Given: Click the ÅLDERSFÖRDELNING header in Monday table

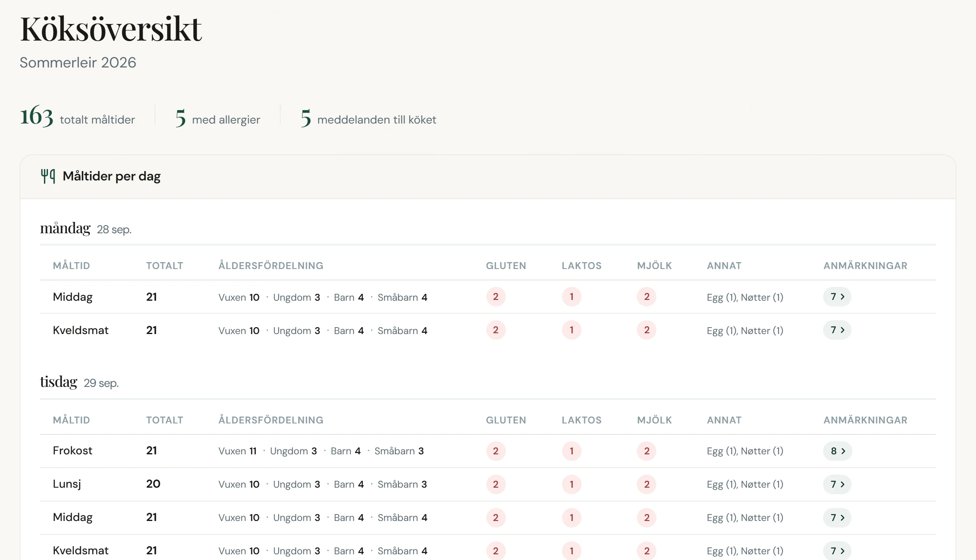Looking at the screenshot, I should coord(271,266).
